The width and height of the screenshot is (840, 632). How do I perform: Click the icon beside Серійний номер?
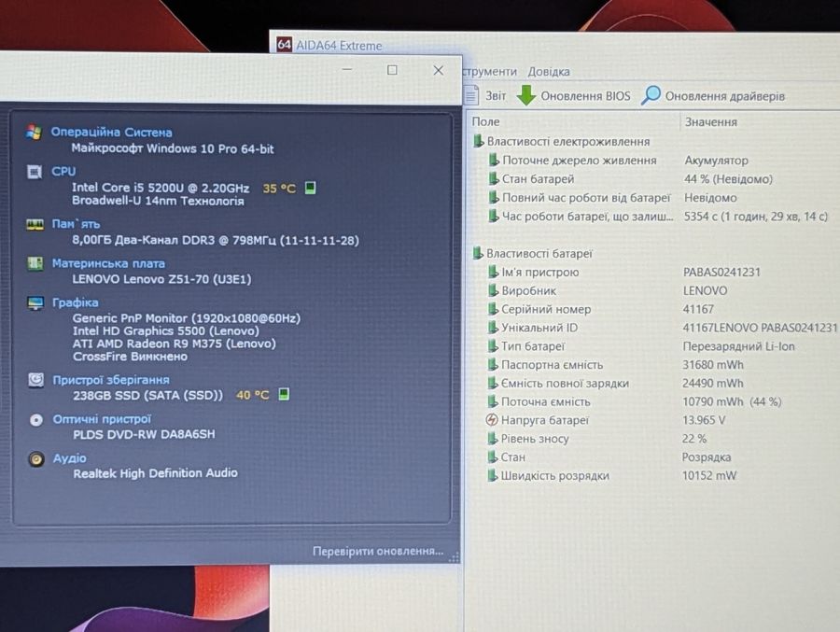(494, 309)
